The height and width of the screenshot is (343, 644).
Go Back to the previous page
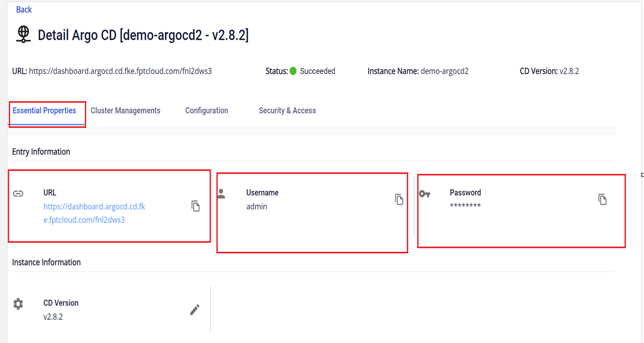click(24, 9)
